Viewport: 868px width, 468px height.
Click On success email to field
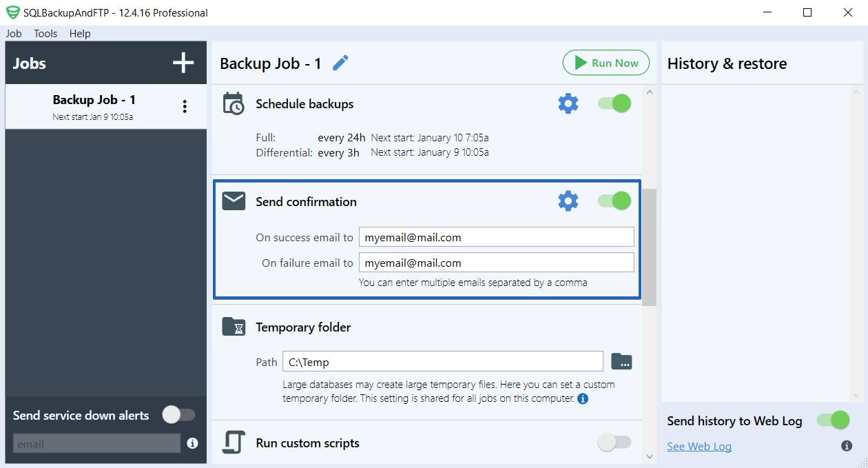(496, 237)
